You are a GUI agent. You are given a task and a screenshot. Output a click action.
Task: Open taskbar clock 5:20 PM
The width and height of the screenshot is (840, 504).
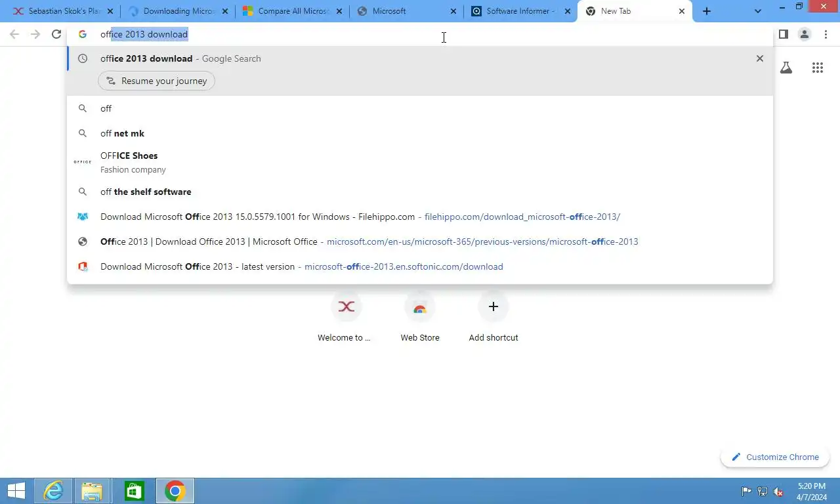point(812,491)
